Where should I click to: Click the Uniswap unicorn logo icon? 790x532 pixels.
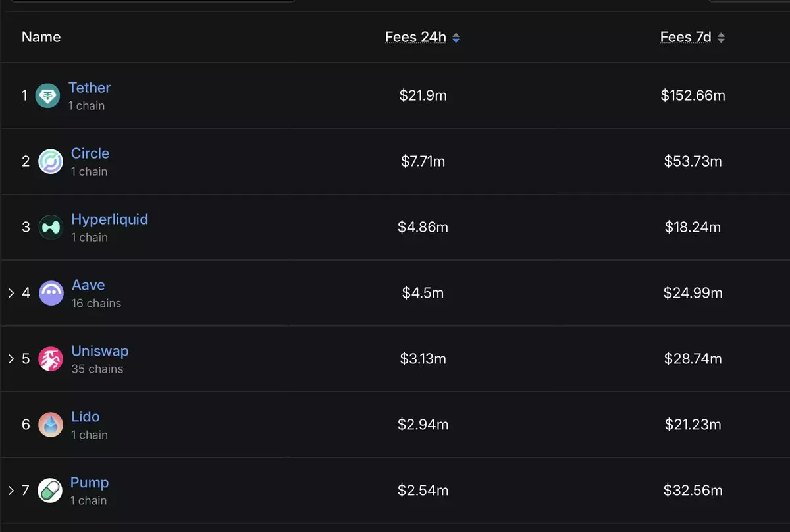[x=51, y=359]
